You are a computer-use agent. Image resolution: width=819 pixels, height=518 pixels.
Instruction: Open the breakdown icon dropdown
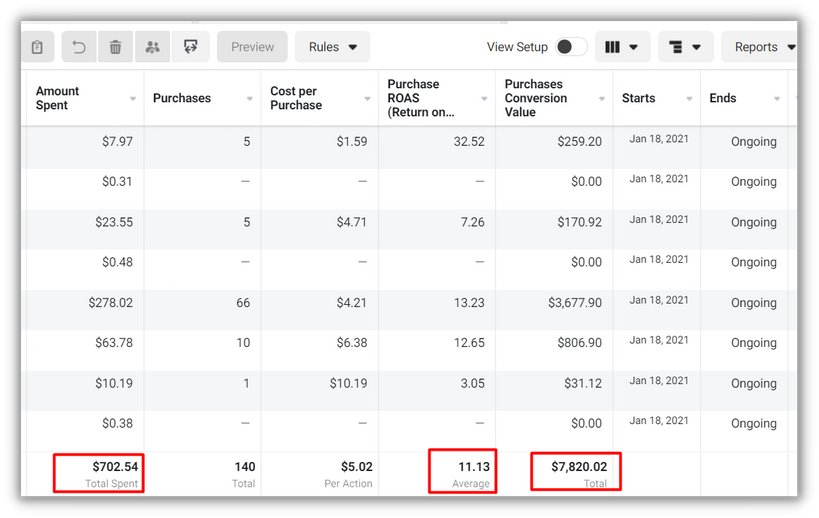(685, 47)
